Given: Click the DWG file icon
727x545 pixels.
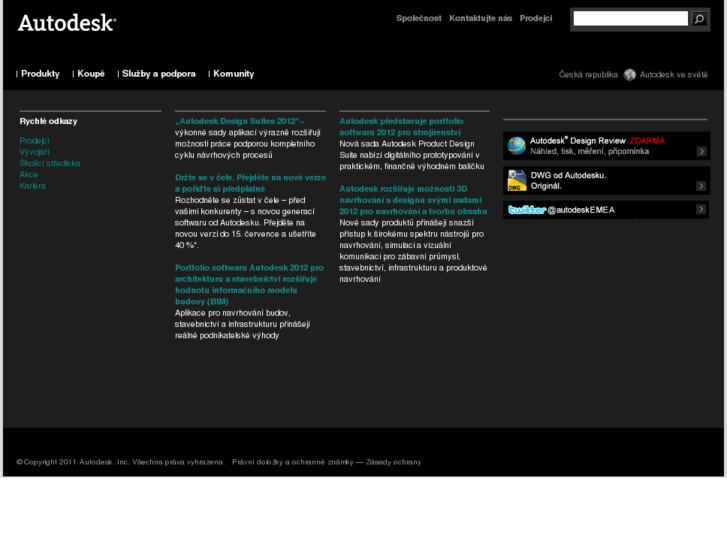Looking at the screenshot, I should pos(517,180).
